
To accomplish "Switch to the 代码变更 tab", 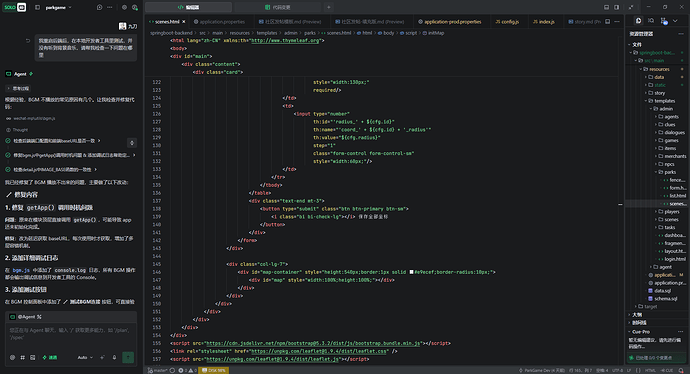I will click(278, 7).
